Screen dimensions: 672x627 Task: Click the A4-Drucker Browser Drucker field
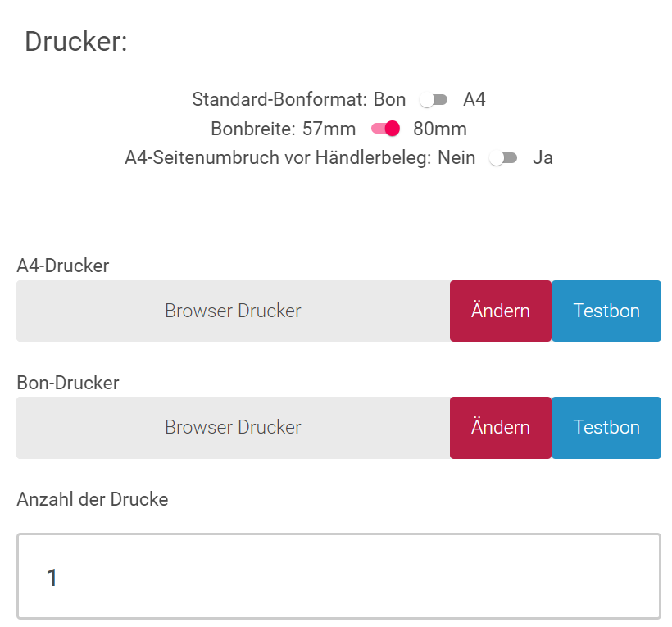click(233, 311)
